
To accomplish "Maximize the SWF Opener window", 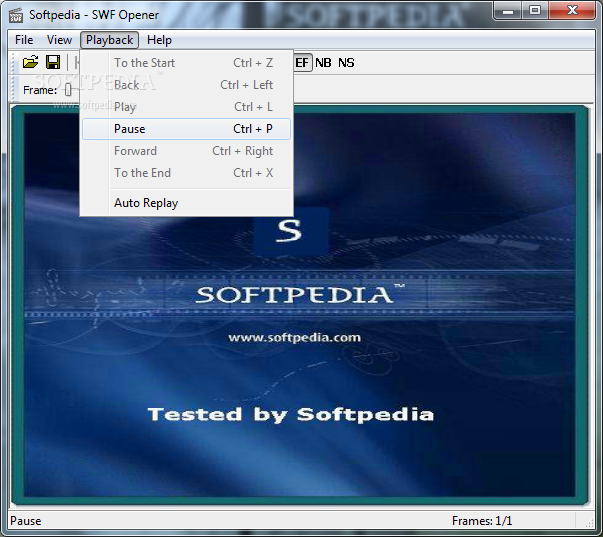I will (535, 11).
